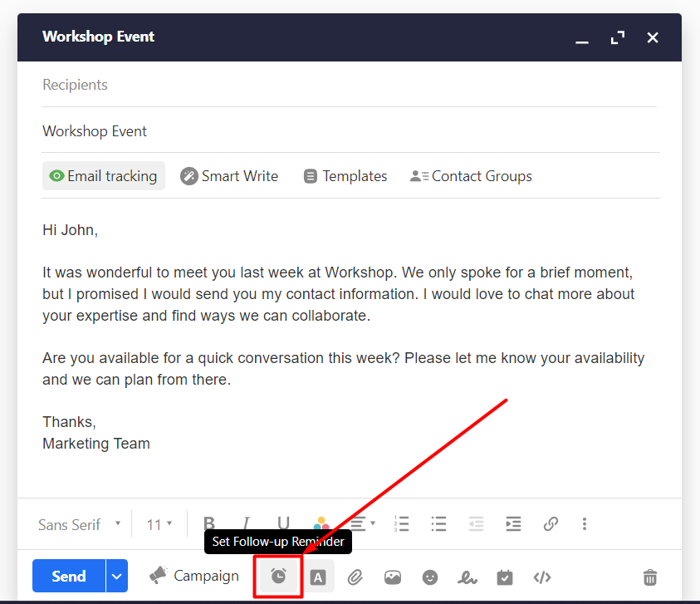The image size is (700, 604).
Task: Open the emoji picker
Action: [x=430, y=577]
